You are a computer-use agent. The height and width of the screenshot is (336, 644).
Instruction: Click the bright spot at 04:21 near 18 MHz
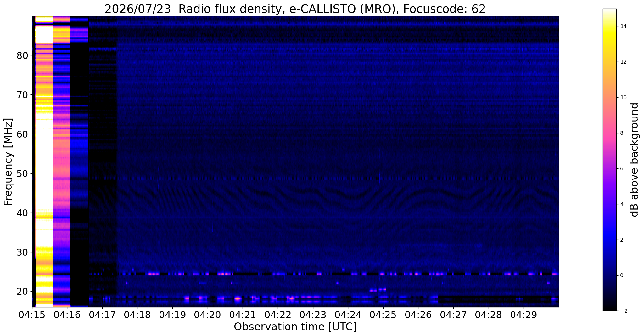238,298
